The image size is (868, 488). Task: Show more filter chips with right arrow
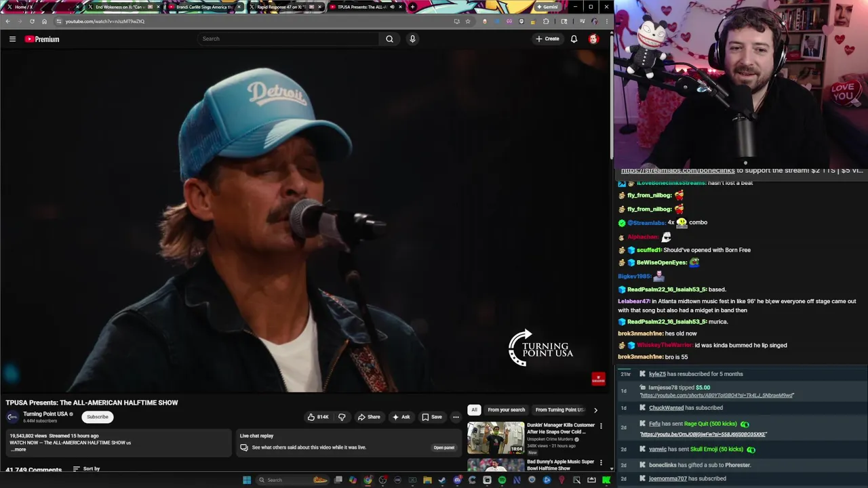click(x=595, y=409)
